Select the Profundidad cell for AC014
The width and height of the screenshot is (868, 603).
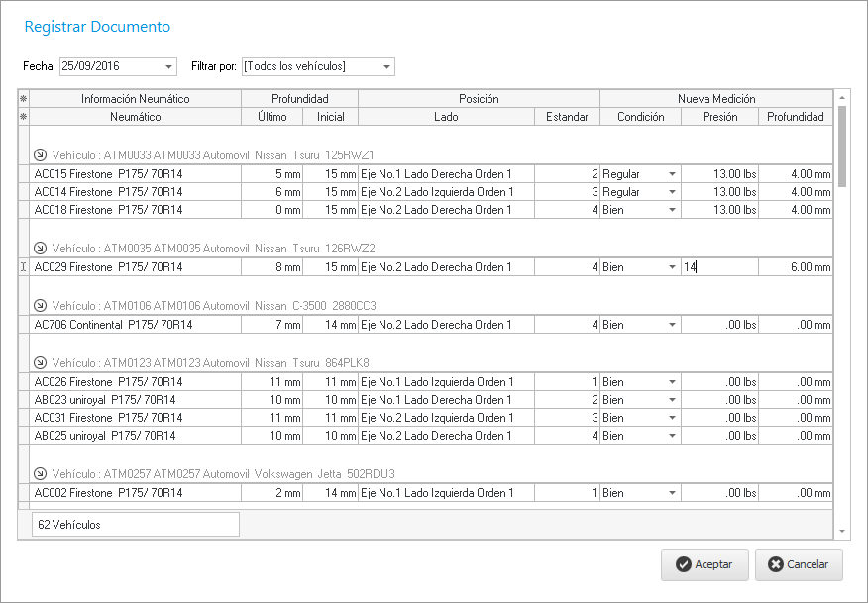(x=796, y=192)
